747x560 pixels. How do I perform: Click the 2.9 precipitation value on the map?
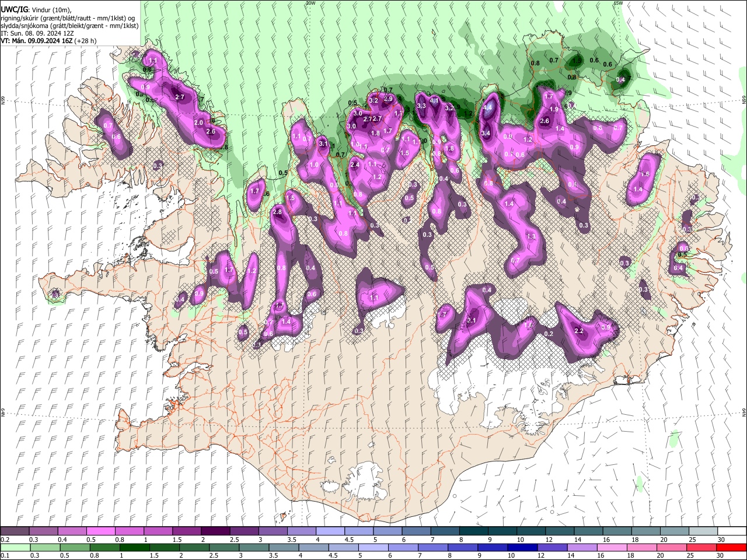(388, 99)
